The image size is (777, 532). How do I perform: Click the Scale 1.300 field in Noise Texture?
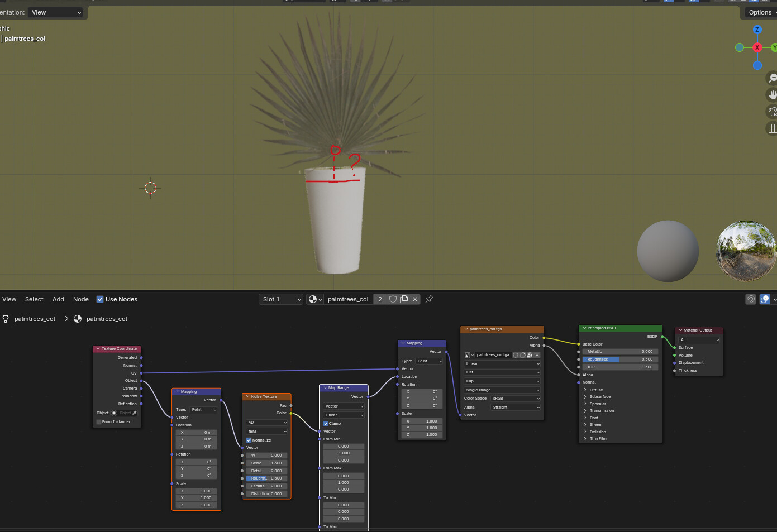tap(266, 463)
